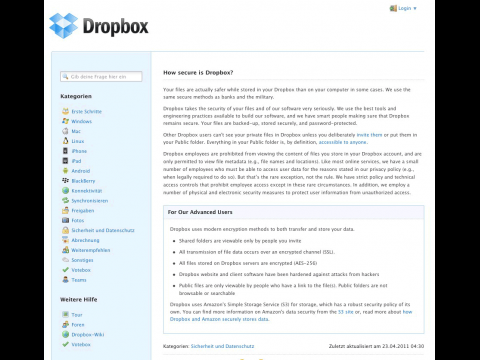Click the Tour icon under Weitere Hilfe
480x360 pixels.
point(66,315)
